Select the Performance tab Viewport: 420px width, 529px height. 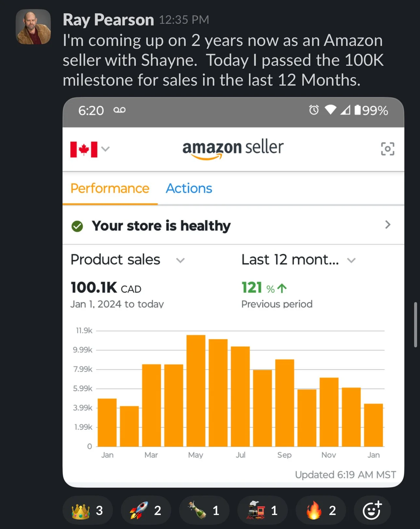coord(110,188)
